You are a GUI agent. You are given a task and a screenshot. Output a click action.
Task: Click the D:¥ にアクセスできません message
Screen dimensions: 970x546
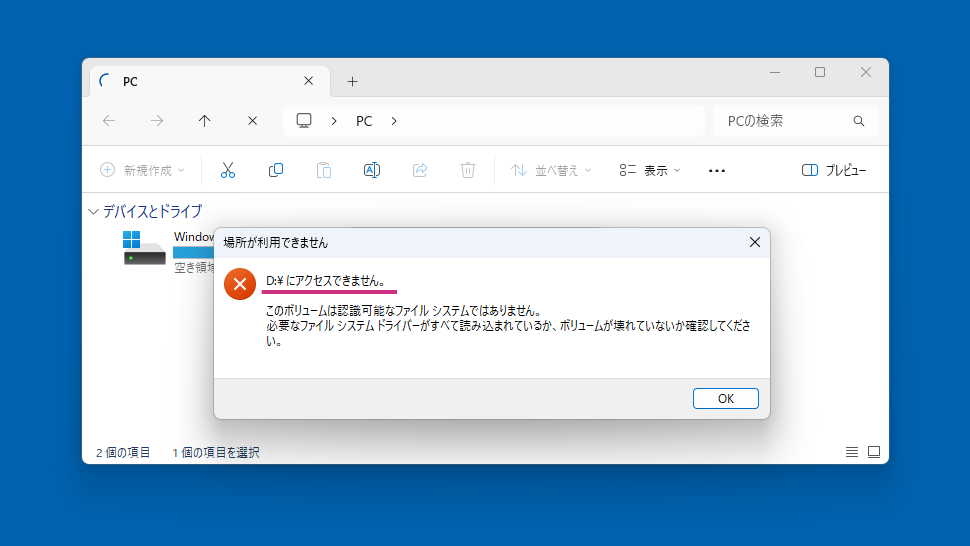[x=326, y=281]
